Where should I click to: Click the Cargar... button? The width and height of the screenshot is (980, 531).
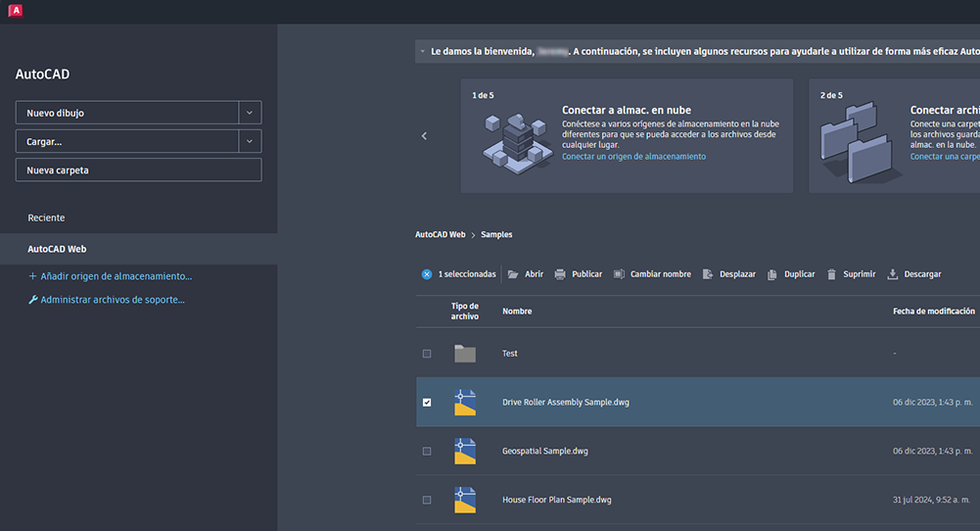[x=127, y=141]
